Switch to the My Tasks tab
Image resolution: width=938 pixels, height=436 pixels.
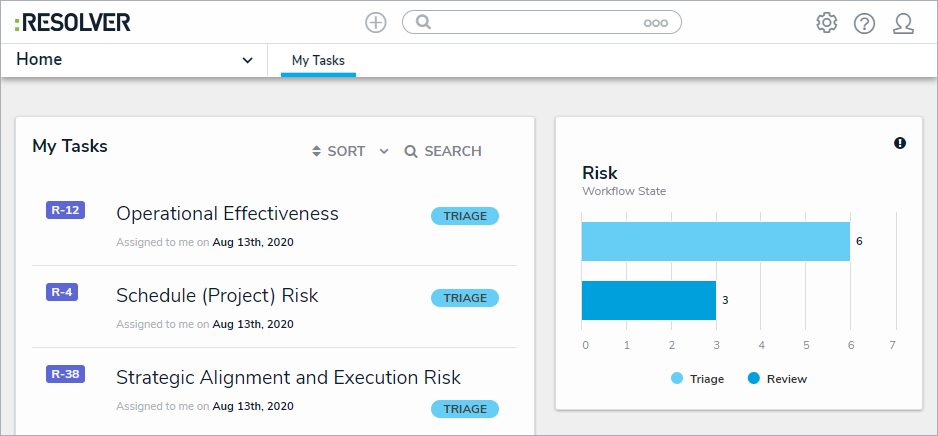click(x=318, y=61)
